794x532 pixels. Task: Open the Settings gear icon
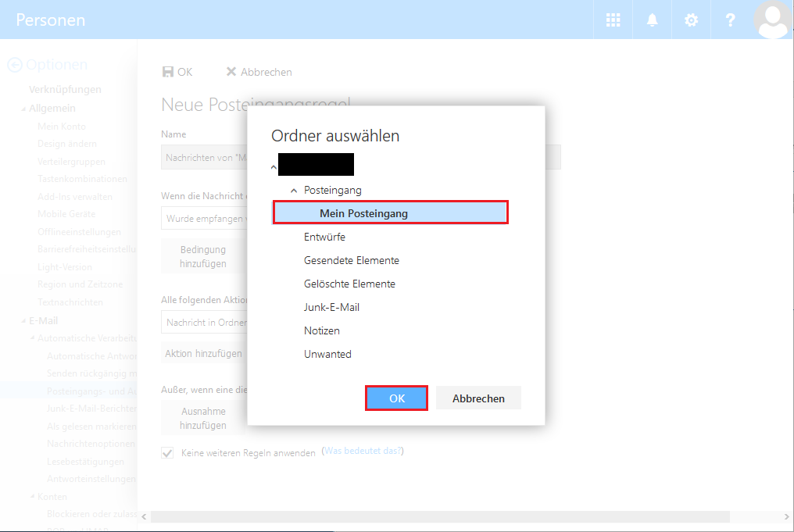tap(691, 20)
